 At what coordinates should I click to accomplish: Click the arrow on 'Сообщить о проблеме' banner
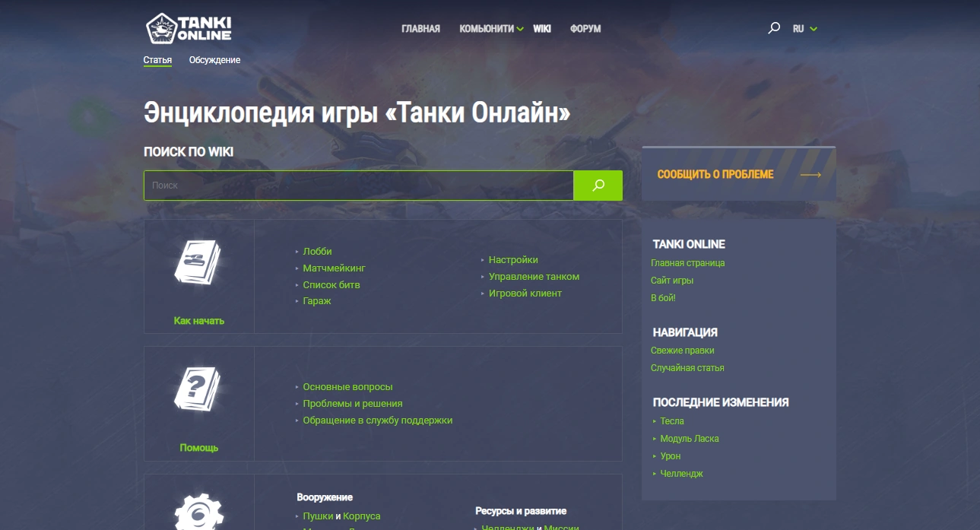(811, 174)
